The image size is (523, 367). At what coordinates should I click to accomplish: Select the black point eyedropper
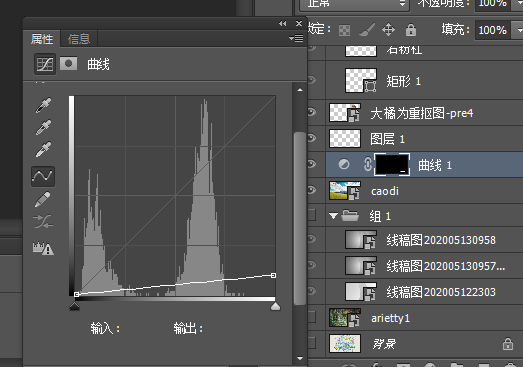click(x=44, y=105)
